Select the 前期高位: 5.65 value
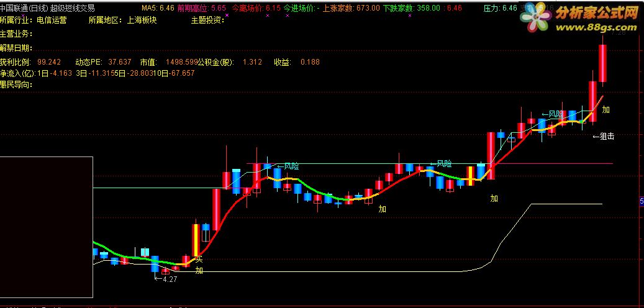Image resolution: width=644 pixels, height=308 pixels. 202,8
